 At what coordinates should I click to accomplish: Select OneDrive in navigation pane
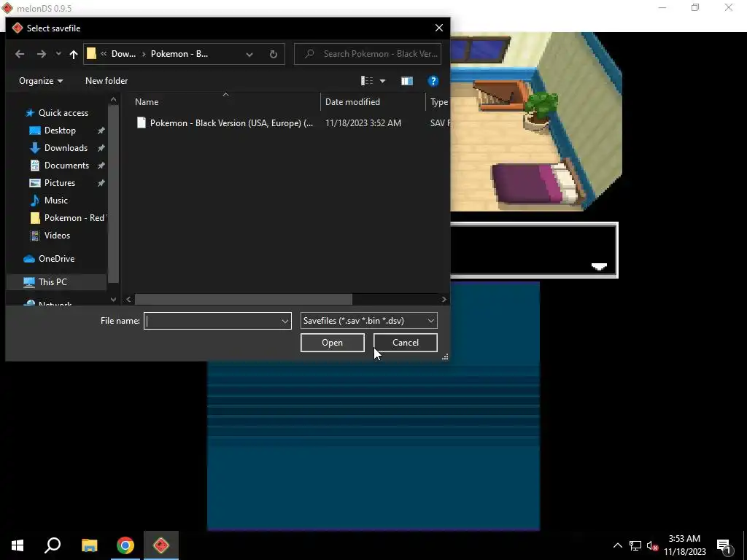(x=56, y=259)
